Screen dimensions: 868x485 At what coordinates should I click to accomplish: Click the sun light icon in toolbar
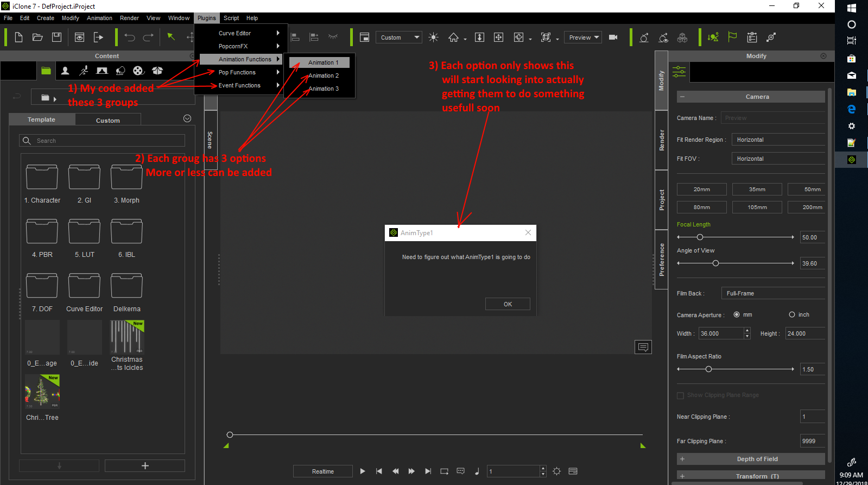coord(433,37)
